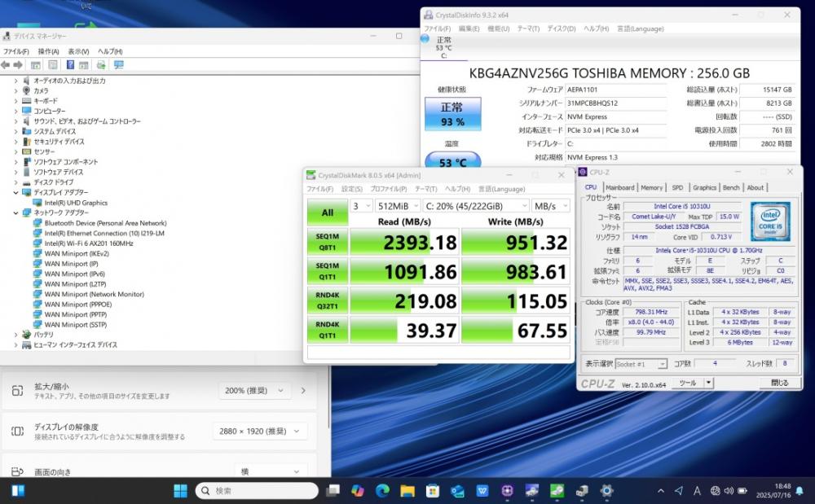Select Bluetooth Device (Personal Area Network)
Image resolution: width=815 pixels, height=504 pixels.
click(x=105, y=223)
